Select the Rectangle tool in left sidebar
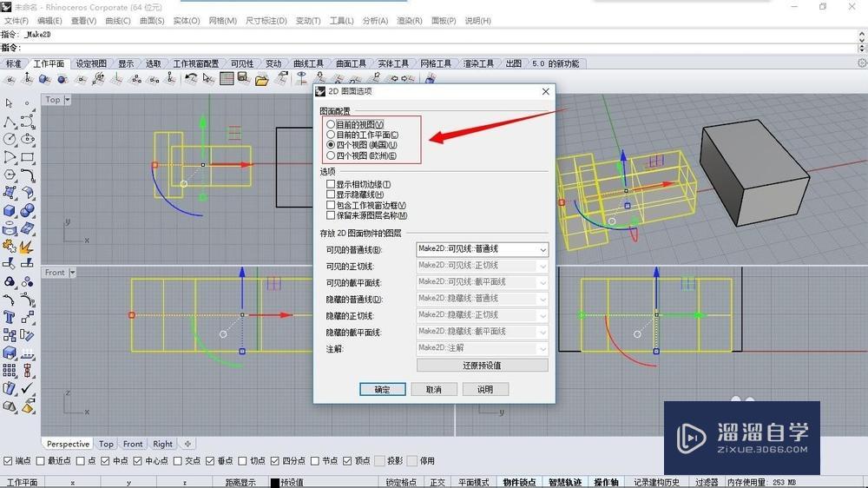This screenshot has width=868, height=488. coord(27,157)
